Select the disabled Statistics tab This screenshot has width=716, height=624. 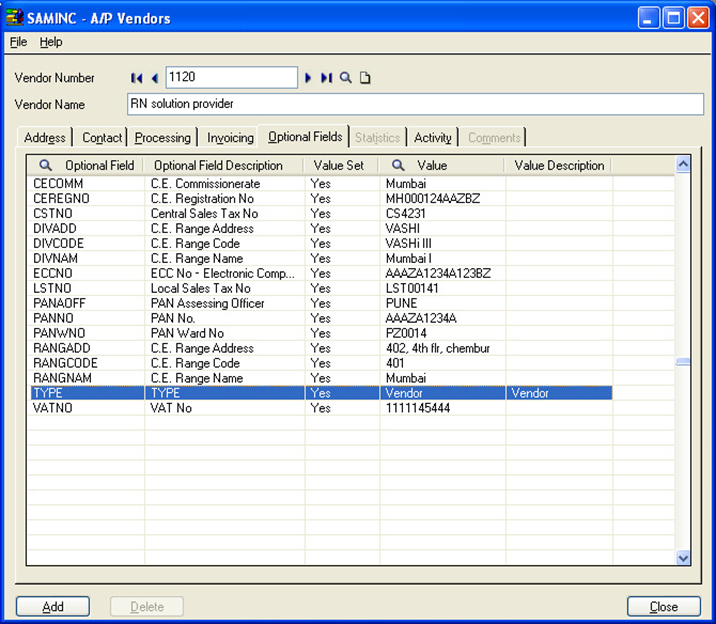tap(378, 137)
